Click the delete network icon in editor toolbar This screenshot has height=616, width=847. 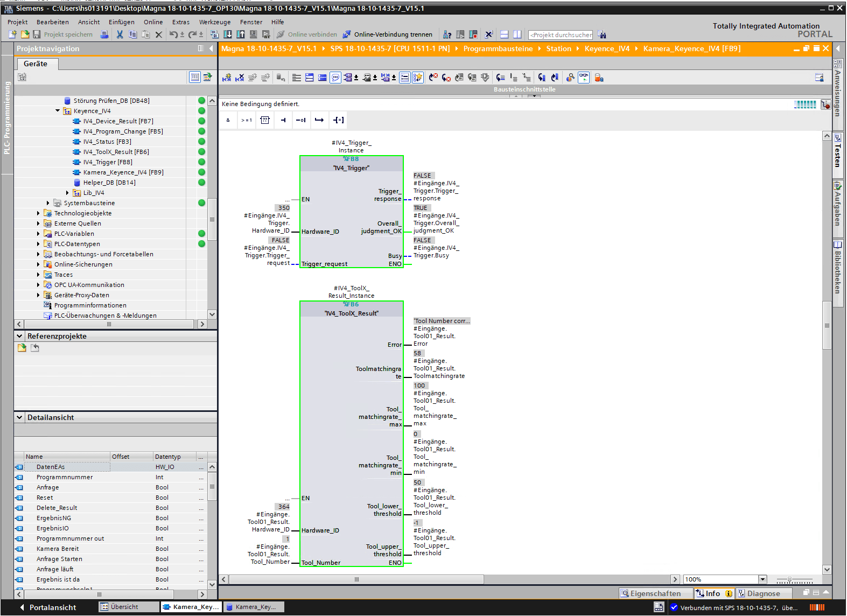point(240,78)
